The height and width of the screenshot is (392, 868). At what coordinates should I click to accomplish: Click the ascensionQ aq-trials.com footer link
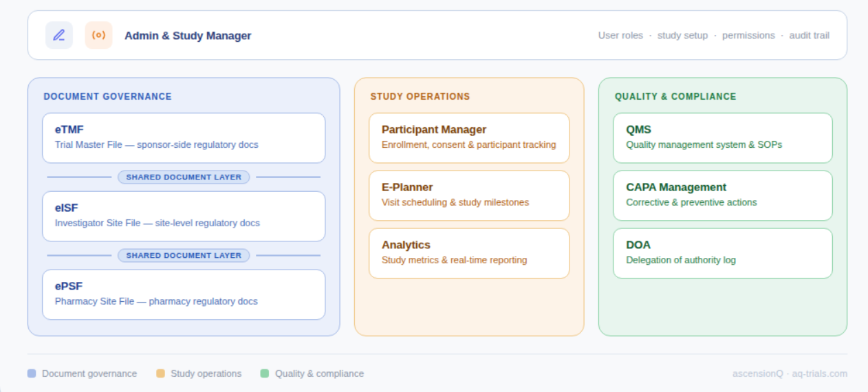790,373
